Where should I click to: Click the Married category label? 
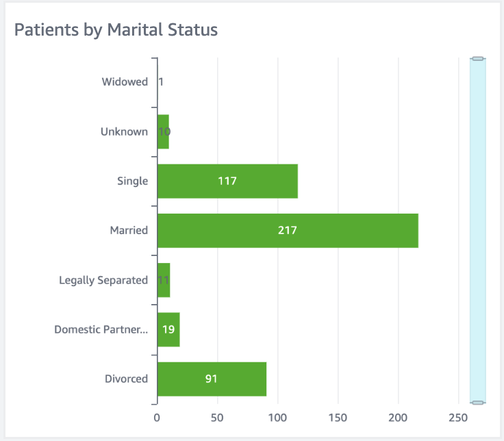click(129, 230)
